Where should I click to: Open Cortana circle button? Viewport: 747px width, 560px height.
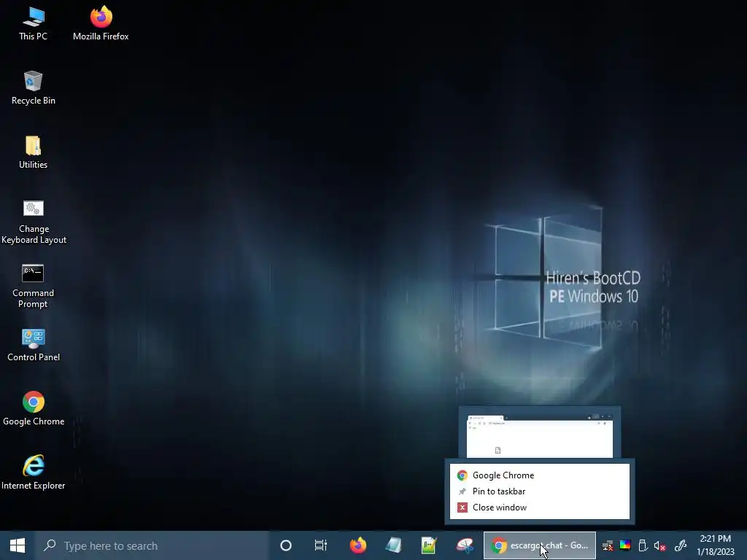[286, 545]
